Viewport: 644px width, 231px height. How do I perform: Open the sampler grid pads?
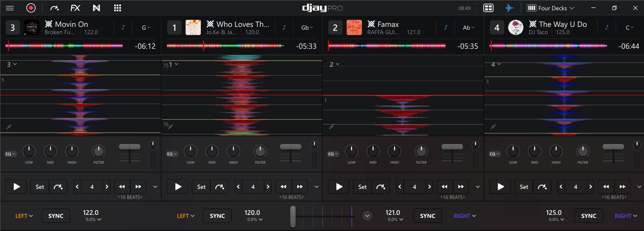118,8
